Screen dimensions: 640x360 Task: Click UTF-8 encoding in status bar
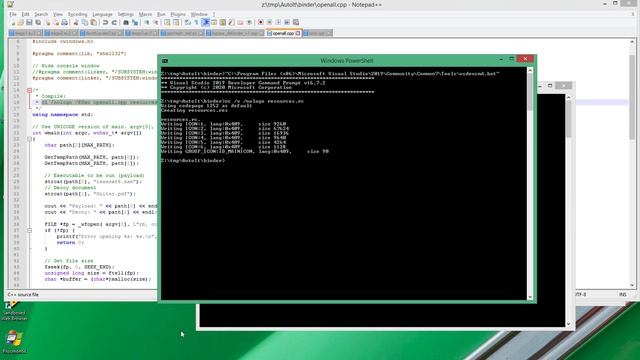click(581, 294)
